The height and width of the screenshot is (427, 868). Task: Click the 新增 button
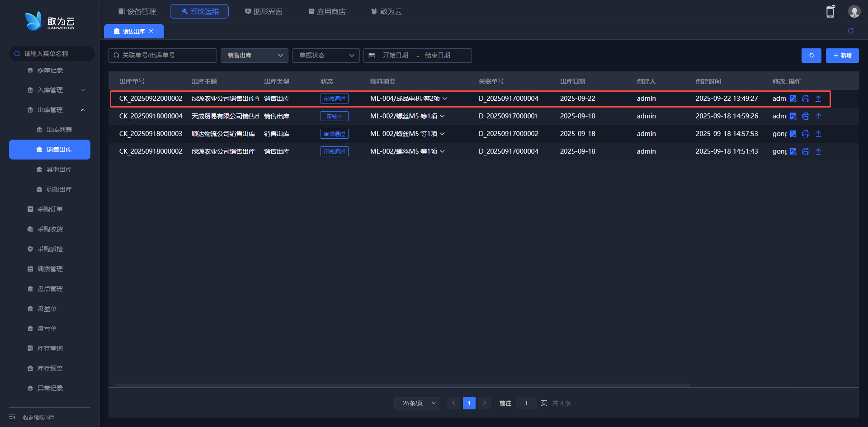[842, 56]
